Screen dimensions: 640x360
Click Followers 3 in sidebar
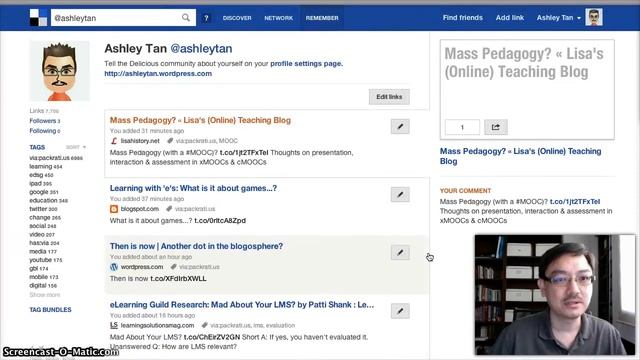point(44,121)
